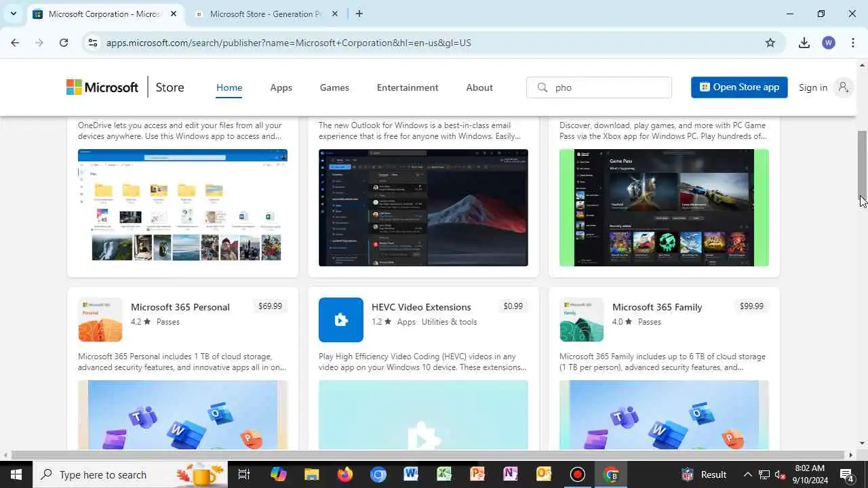The height and width of the screenshot is (488, 868).
Task: Close the Microsoft Corporation browser tab
Action: (x=174, y=14)
